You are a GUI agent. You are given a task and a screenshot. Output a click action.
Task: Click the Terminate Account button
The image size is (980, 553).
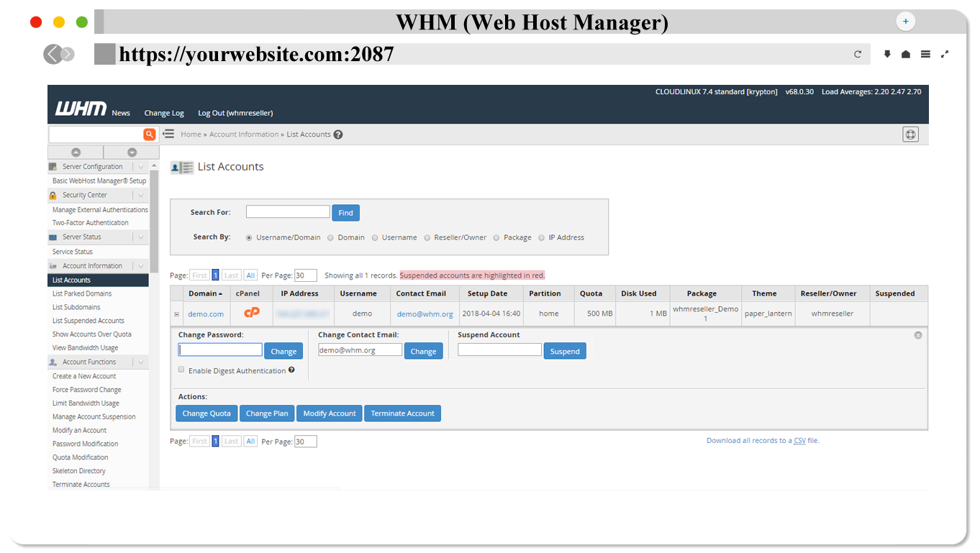[x=402, y=413]
